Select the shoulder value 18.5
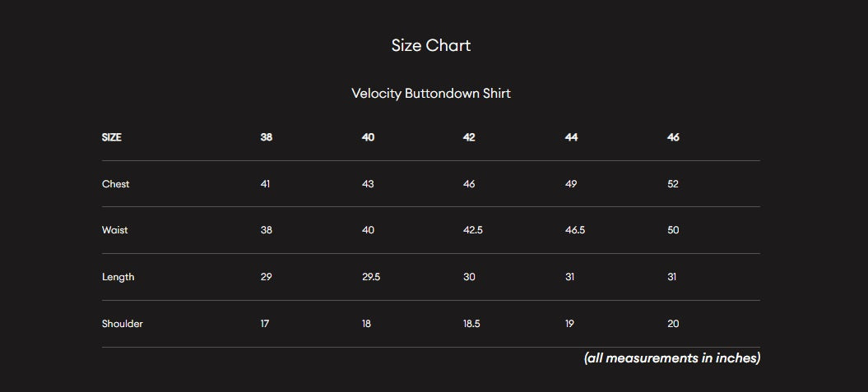This screenshot has height=392, width=868. (471, 324)
